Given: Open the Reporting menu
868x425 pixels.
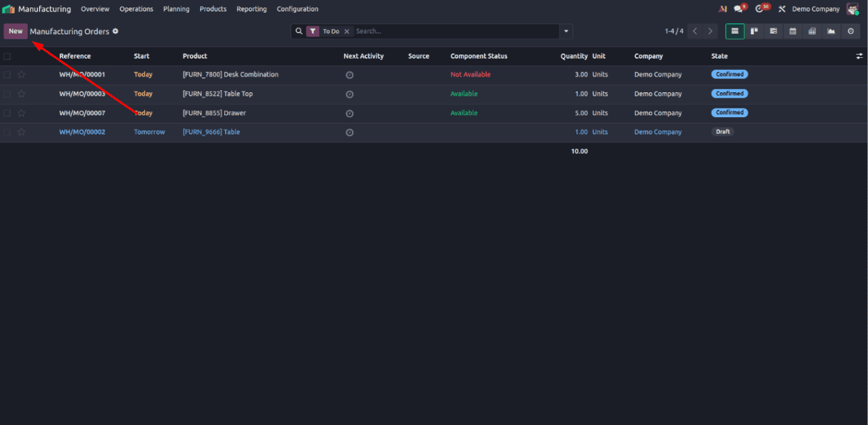Looking at the screenshot, I should (x=251, y=9).
